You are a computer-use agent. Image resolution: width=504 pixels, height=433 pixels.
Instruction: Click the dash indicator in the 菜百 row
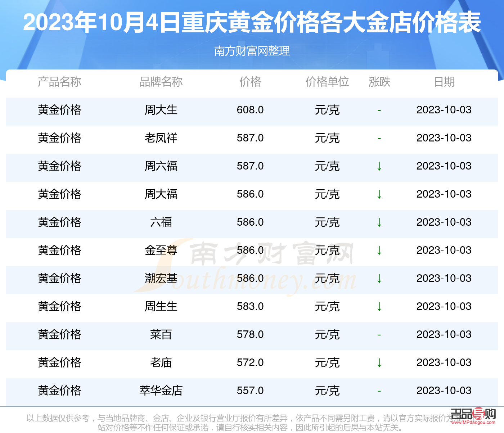tap(379, 334)
